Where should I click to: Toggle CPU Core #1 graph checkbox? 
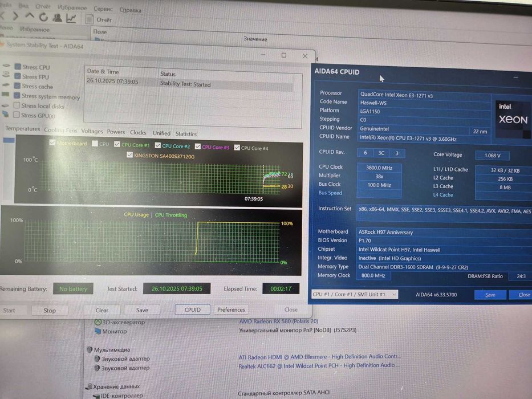(117, 144)
